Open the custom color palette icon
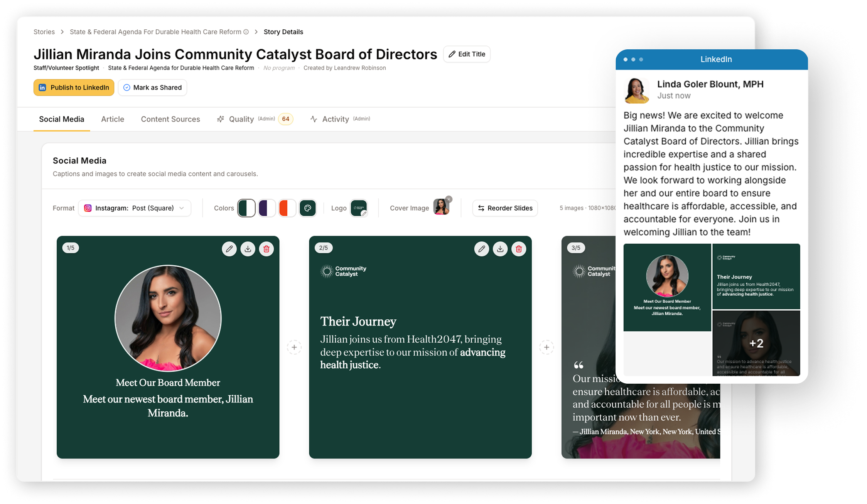The image size is (867, 504). 308,208
